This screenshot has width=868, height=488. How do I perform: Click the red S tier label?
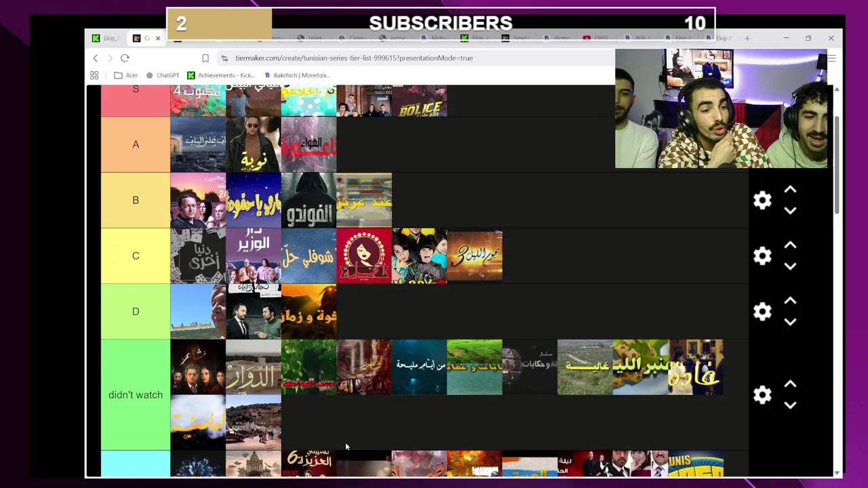pyautogui.click(x=136, y=100)
